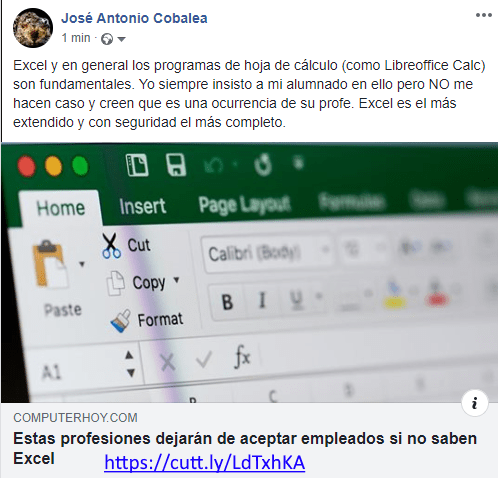
Task: Toggle Bold formatting button
Action: tap(227, 302)
